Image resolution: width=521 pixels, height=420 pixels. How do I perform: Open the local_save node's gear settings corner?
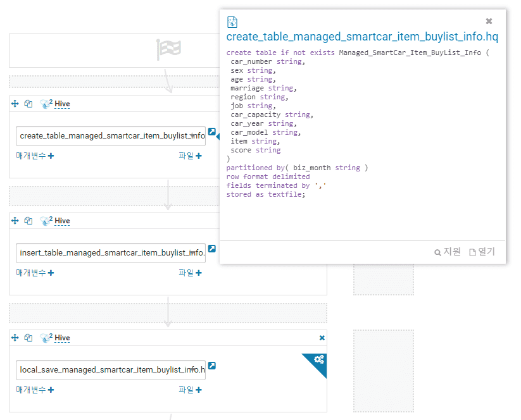click(x=318, y=360)
